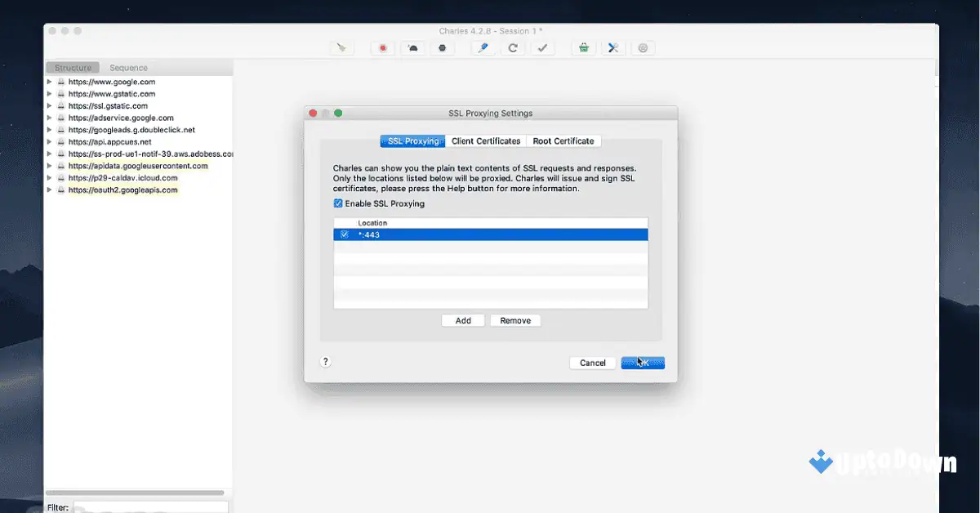Expand the https://oauth2.googleapis.com entry
This screenshot has height=513, width=980.
[48, 190]
